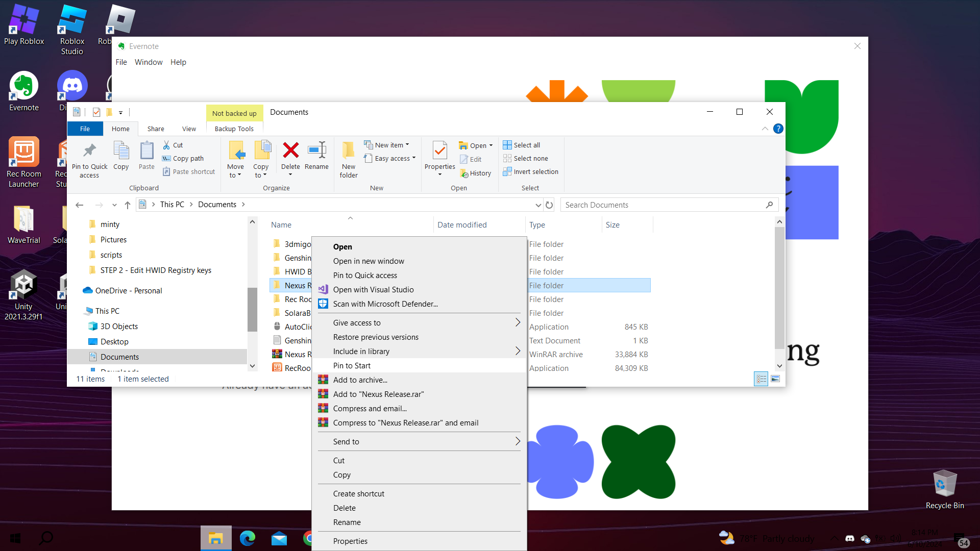Open the View ribbon tab
The width and height of the screenshot is (980, 551).
189,129
